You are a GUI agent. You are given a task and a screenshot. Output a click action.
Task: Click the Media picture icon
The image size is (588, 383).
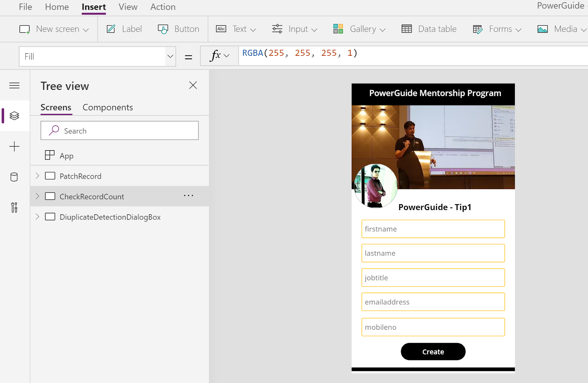[x=542, y=29]
